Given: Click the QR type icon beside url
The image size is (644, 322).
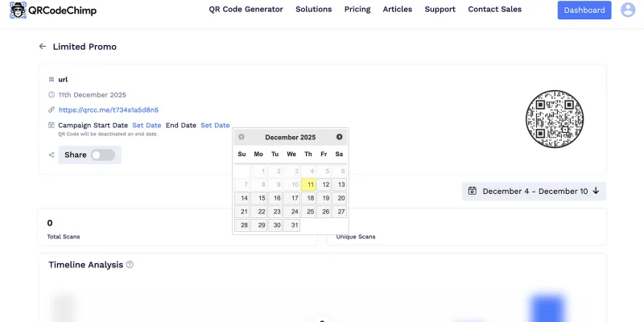Looking at the screenshot, I should pos(52,79).
